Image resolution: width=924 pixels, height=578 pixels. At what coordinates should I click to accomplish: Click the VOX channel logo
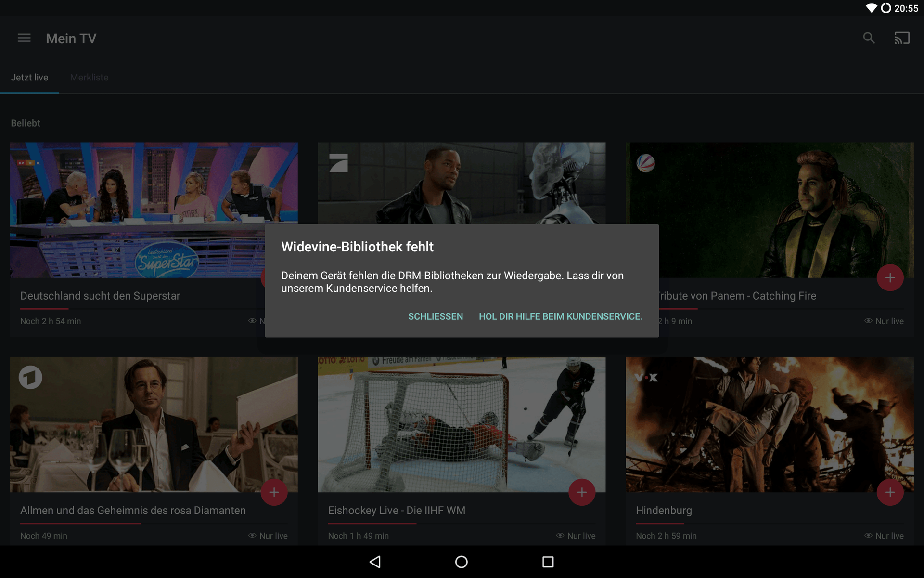(x=646, y=378)
